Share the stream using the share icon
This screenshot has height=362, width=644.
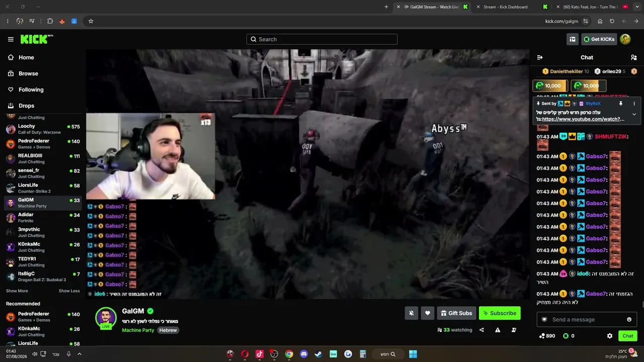pos(481,330)
